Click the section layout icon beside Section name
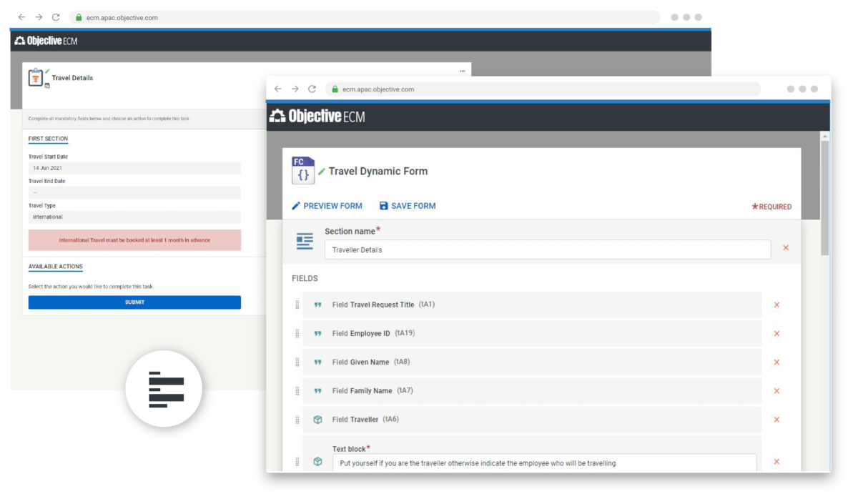The width and height of the screenshot is (858, 504). 305,242
